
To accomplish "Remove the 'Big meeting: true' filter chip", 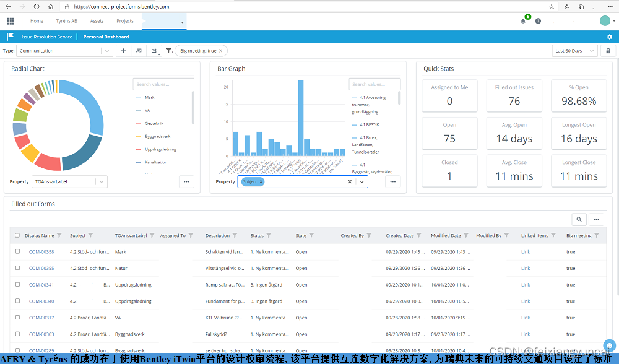I will pyautogui.click(x=222, y=51).
